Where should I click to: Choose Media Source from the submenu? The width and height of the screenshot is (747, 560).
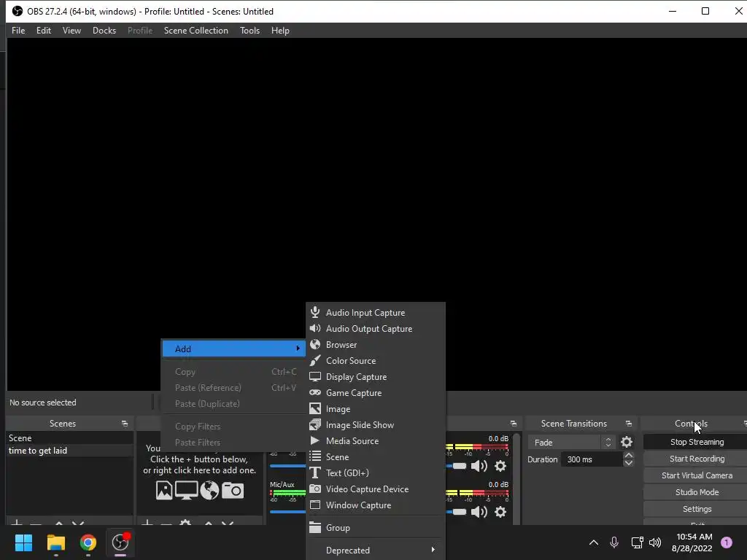point(376,441)
